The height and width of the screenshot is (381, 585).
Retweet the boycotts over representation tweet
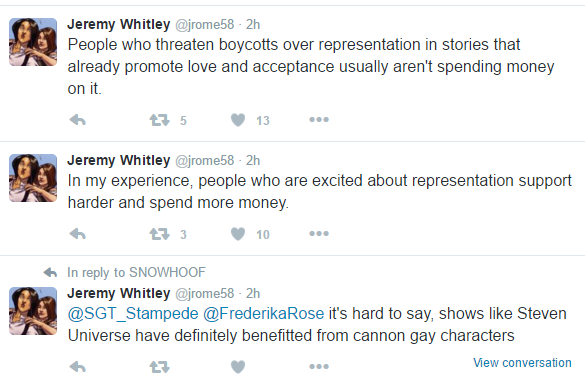click(160, 120)
